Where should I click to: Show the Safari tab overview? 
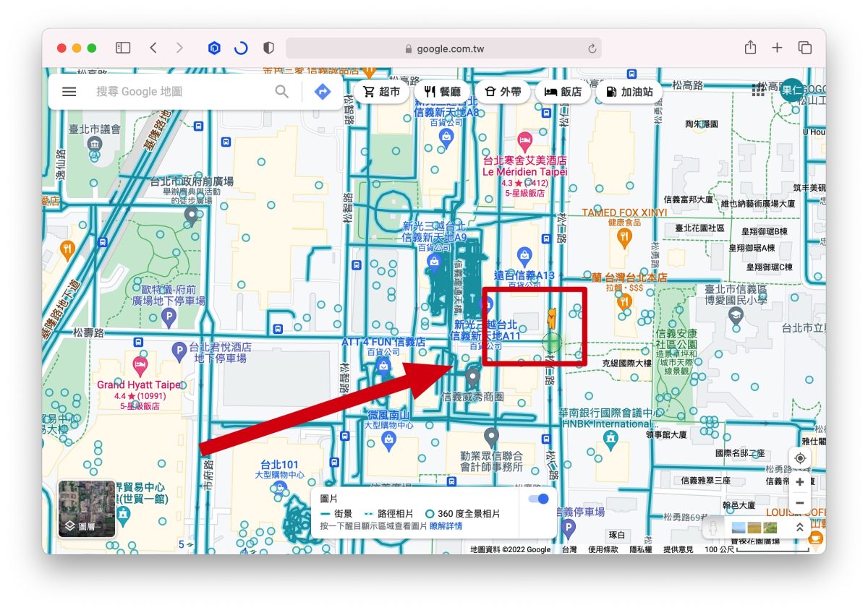point(804,48)
